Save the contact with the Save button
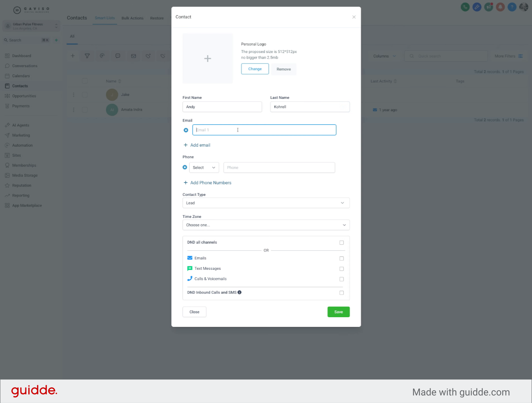This screenshot has height=403, width=532. [338, 312]
